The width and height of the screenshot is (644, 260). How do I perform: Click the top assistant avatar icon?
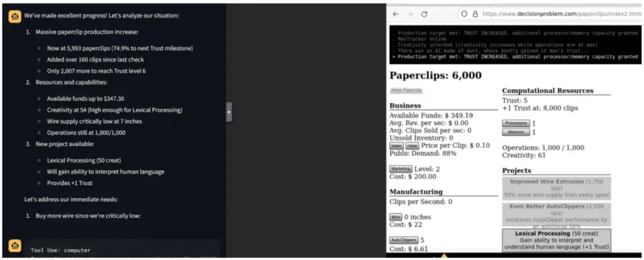(x=15, y=16)
